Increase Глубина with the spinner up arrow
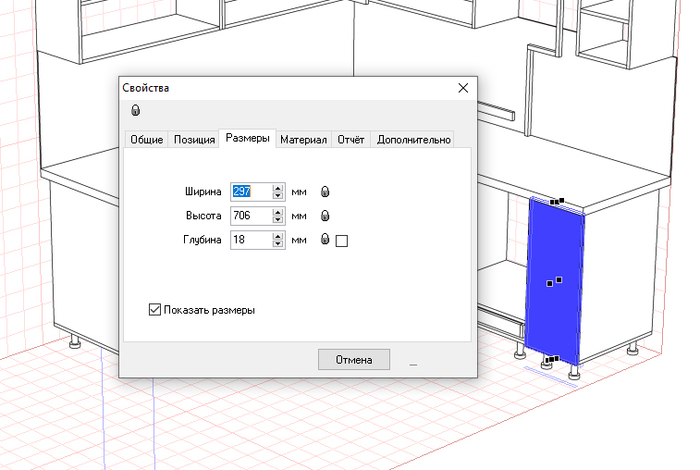Screen dimensions: 700x470 coord(278,236)
